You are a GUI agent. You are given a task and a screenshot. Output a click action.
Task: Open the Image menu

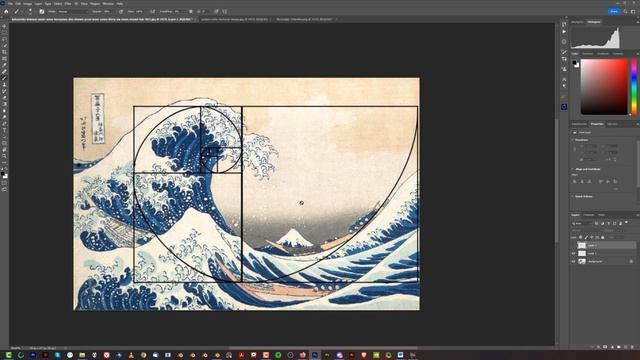point(27,4)
